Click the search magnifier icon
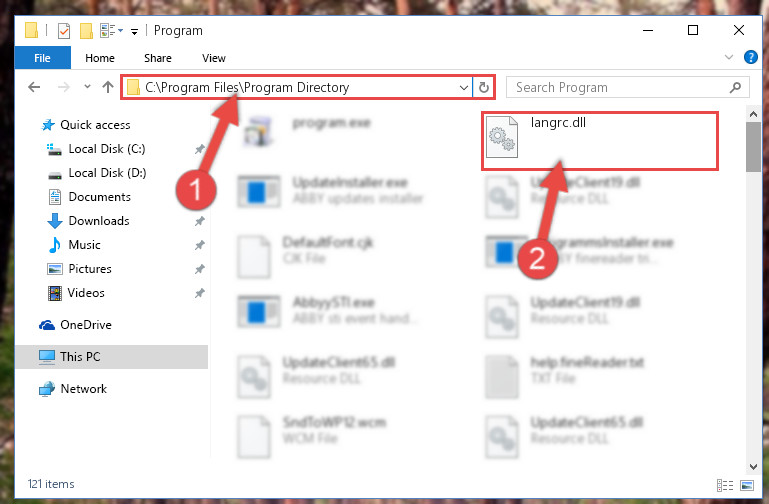 [x=735, y=87]
